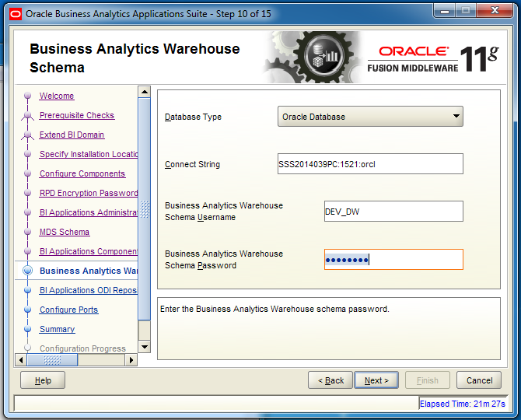Open the Specify Installation Location step
The height and width of the screenshot is (420, 521).
[x=89, y=154]
